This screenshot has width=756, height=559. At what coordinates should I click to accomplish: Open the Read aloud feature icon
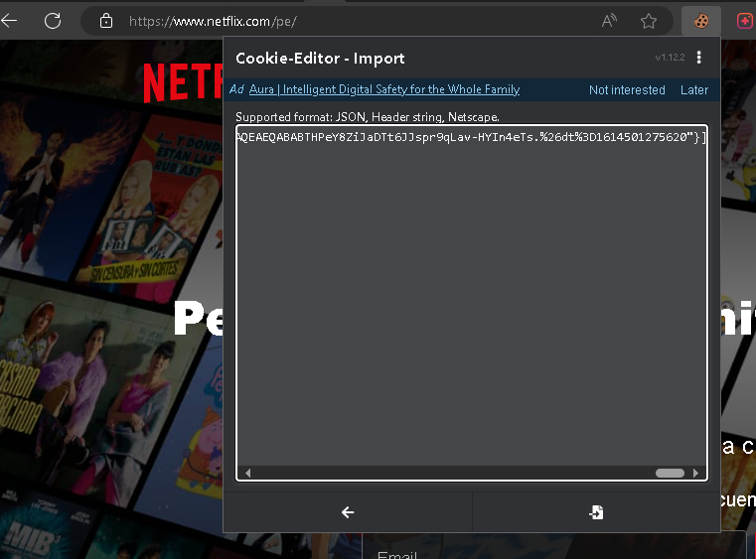tap(609, 21)
